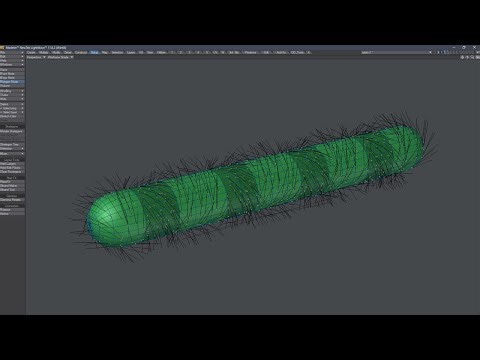
Task: Switch to the Selection tab
Action: (x=117, y=52)
